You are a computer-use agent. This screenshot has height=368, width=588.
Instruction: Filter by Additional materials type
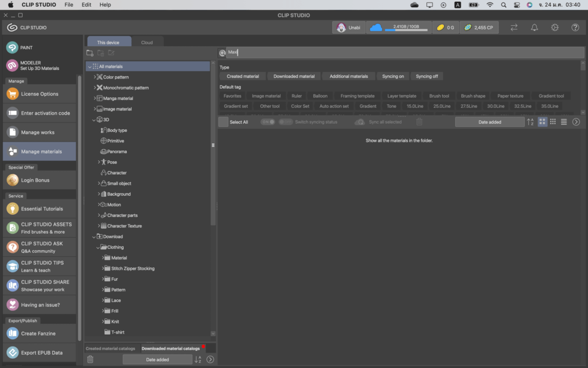(349, 76)
